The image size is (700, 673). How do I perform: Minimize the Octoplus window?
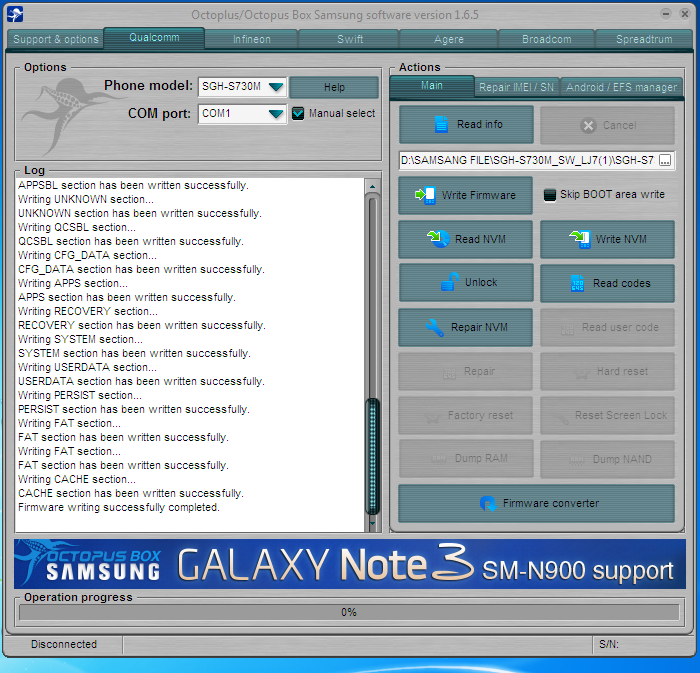[666, 14]
